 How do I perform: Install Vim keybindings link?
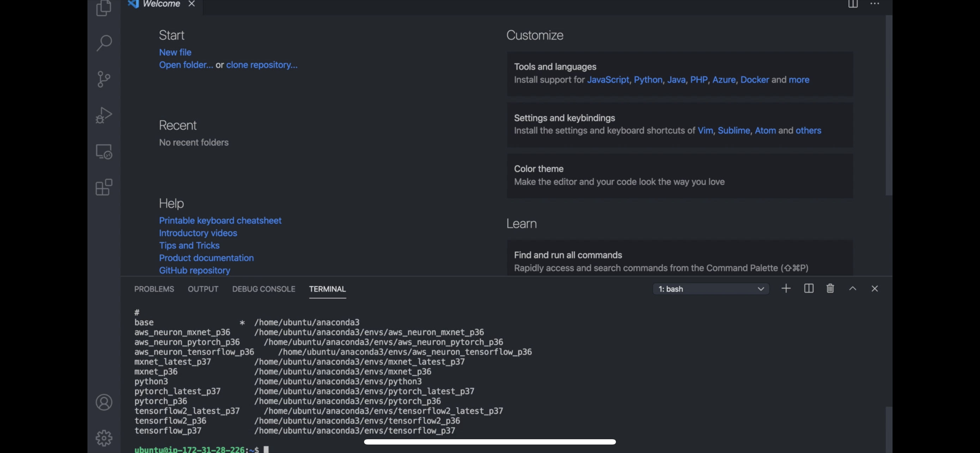(705, 131)
